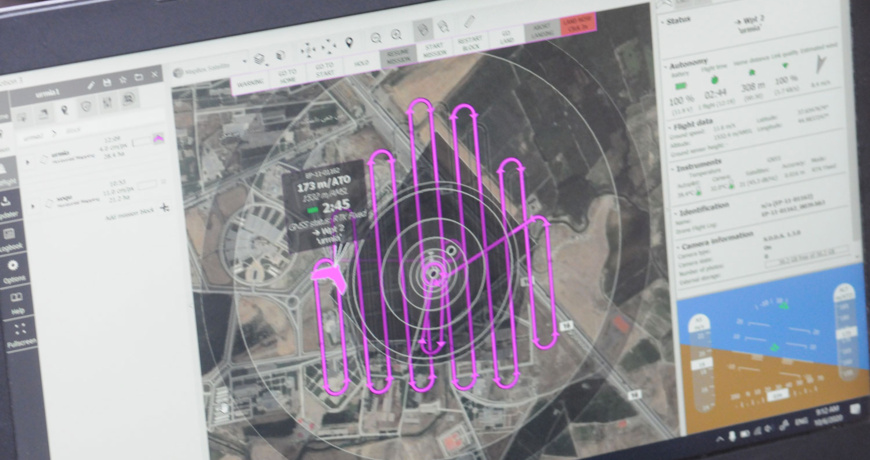
Task: Click the external storage progress bar
Action: click(x=807, y=256)
